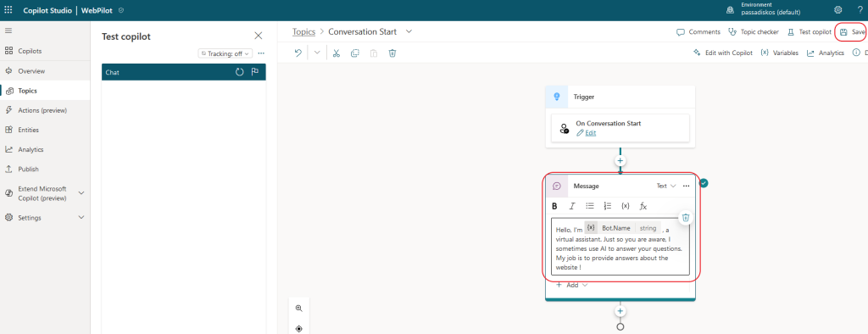Viewport: 868px width, 334px height.
Task: Click flag icon in the Chat header
Action: (x=255, y=72)
